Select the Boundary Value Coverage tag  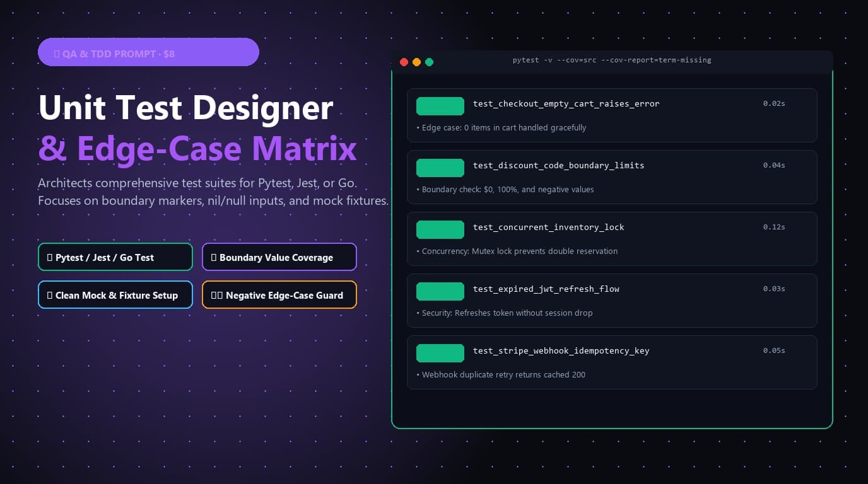[279, 257]
